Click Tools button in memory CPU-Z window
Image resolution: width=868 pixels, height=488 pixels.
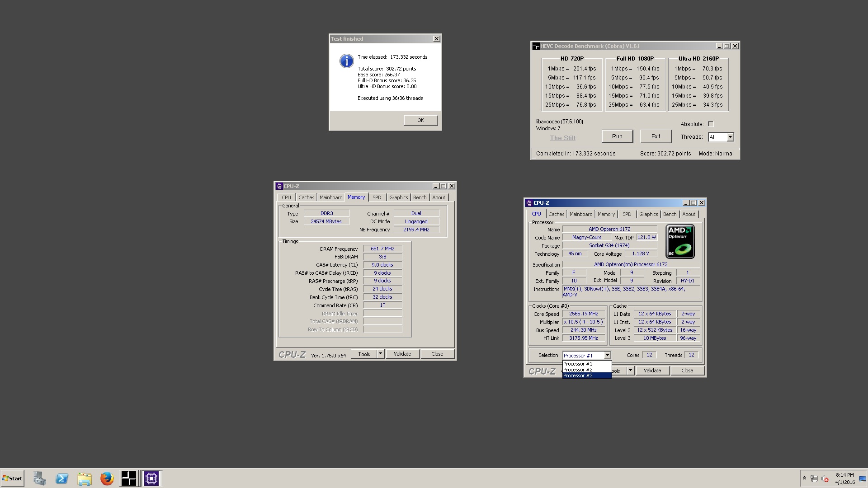[x=364, y=354]
